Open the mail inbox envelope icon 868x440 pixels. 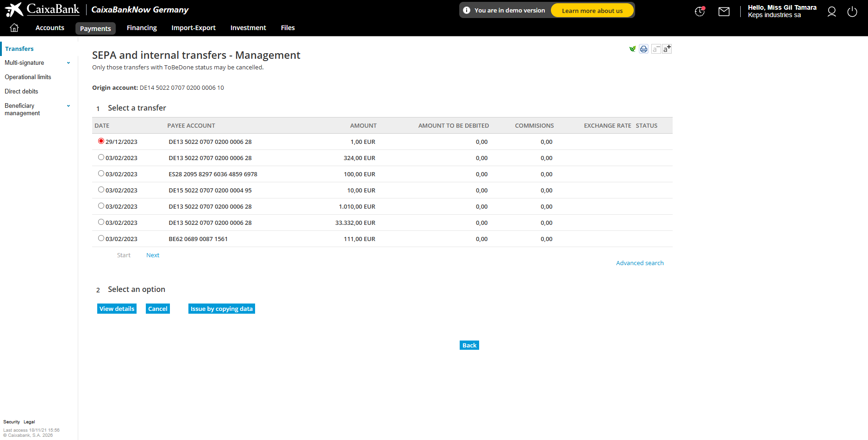point(724,11)
